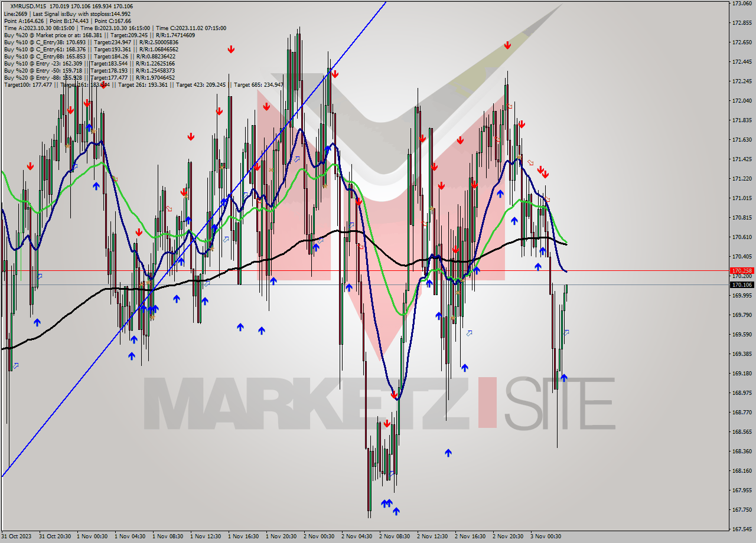The height and width of the screenshot is (543, 756).
Task: Click the XMRUSD,M15 symbol title text
Action: click(28, 6)
